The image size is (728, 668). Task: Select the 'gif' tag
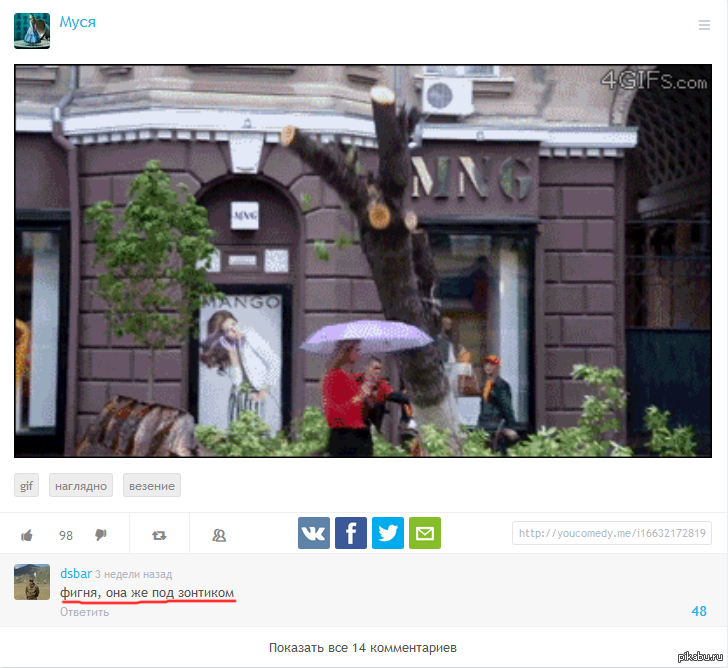tap(26, 486)
